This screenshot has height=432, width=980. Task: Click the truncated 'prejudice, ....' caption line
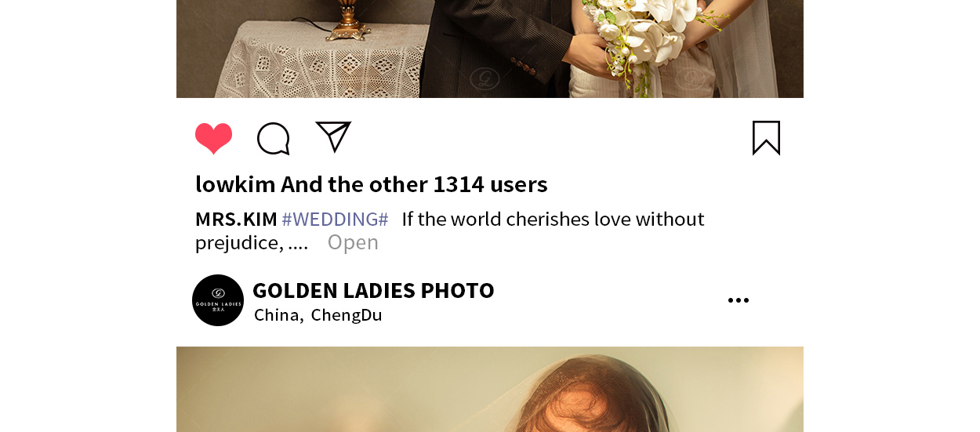point(252,243)
